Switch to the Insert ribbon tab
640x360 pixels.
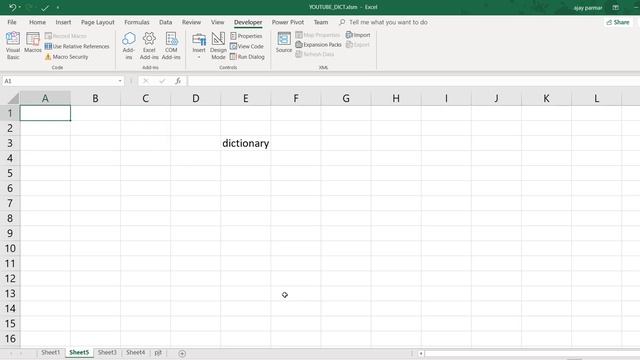pyautogui.click(x=63, y=22)
